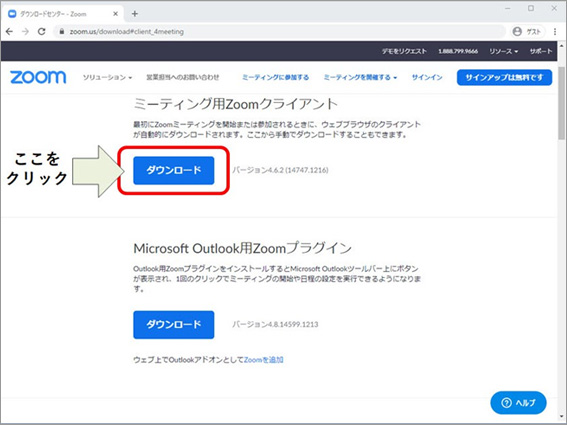Image resolution: width=567 pixels, height=425 pixels.
Task: Click the browser back arrow
Action: pos(9,32)
